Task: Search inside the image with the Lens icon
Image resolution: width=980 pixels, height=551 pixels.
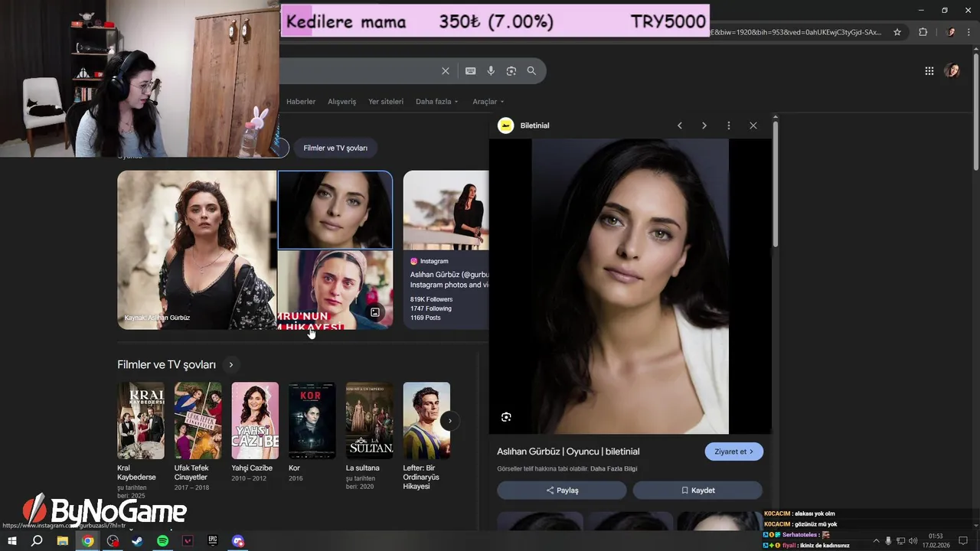Action: (x=506, y=417)
